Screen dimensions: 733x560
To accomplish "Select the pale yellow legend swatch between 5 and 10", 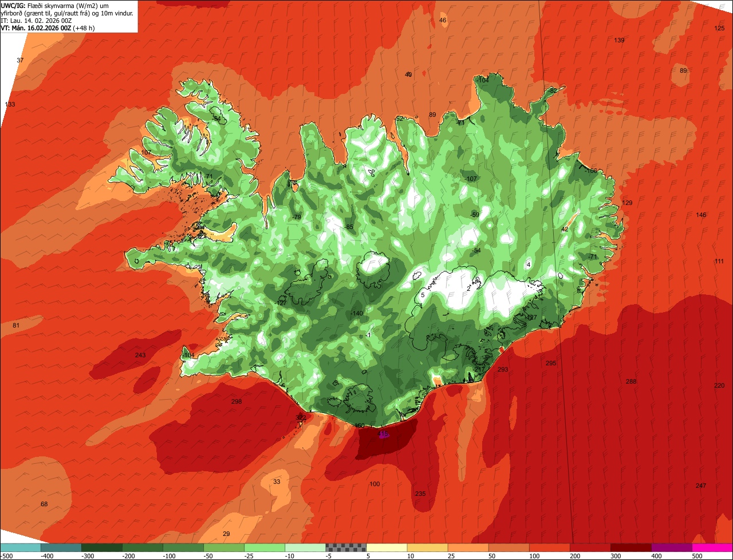I will (x=387, y=547).
